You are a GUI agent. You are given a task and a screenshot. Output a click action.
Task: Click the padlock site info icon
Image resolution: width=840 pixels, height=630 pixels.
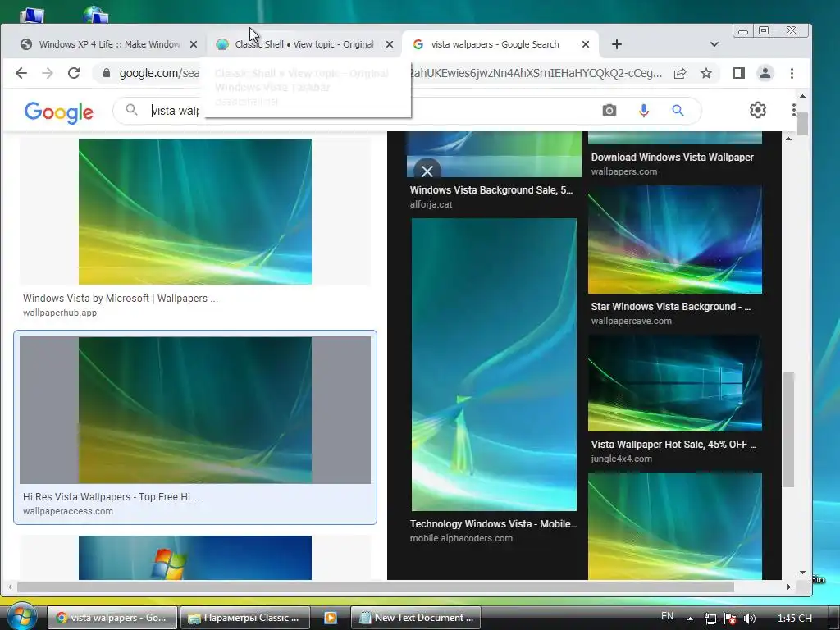coord(106,73)
